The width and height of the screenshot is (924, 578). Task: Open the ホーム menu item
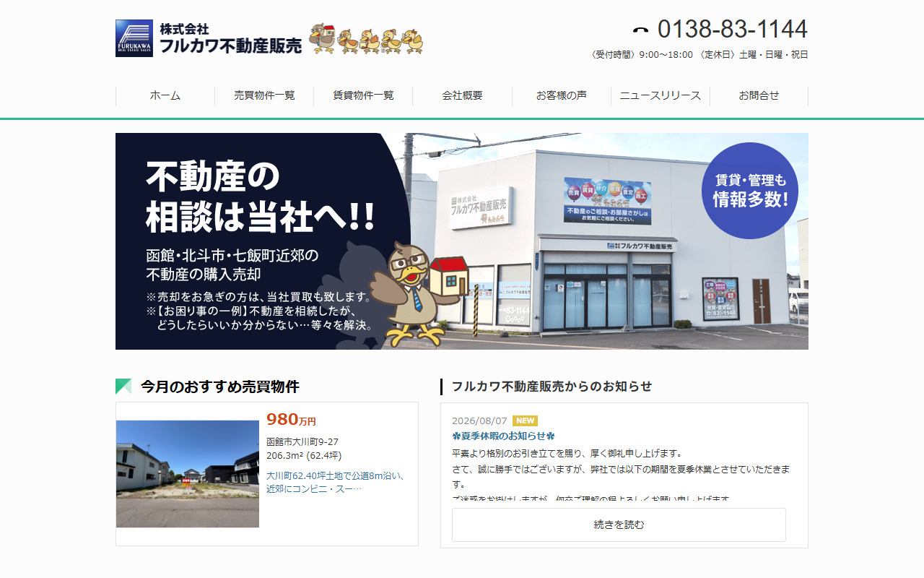[x=165, y=95]
